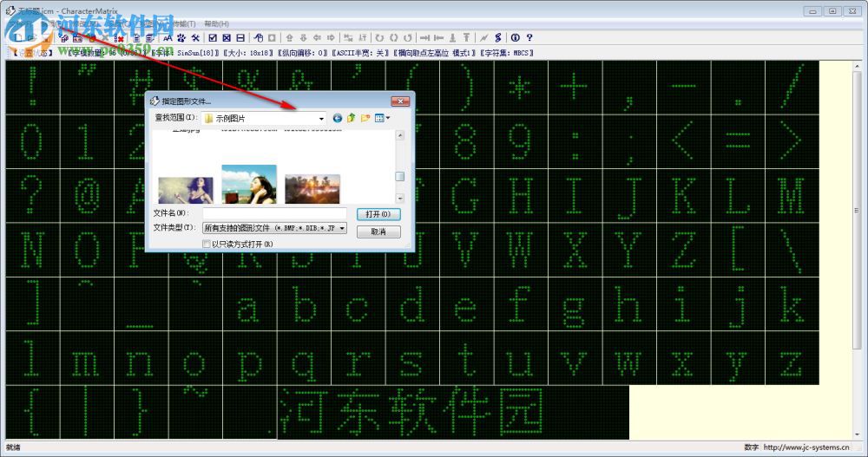Click the aA font settings toolbar icon
Screen dimensions: 868x457
(168, 37)
